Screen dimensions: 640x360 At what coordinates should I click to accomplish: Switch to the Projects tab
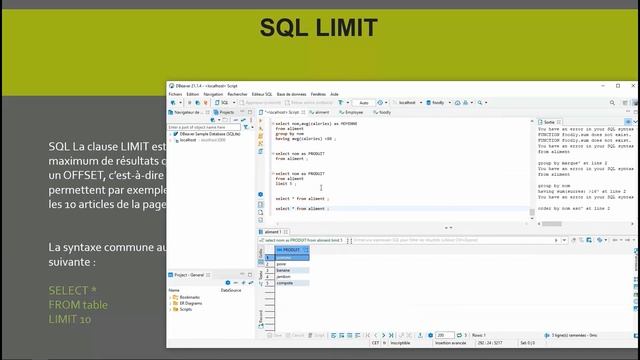[224, 112]
